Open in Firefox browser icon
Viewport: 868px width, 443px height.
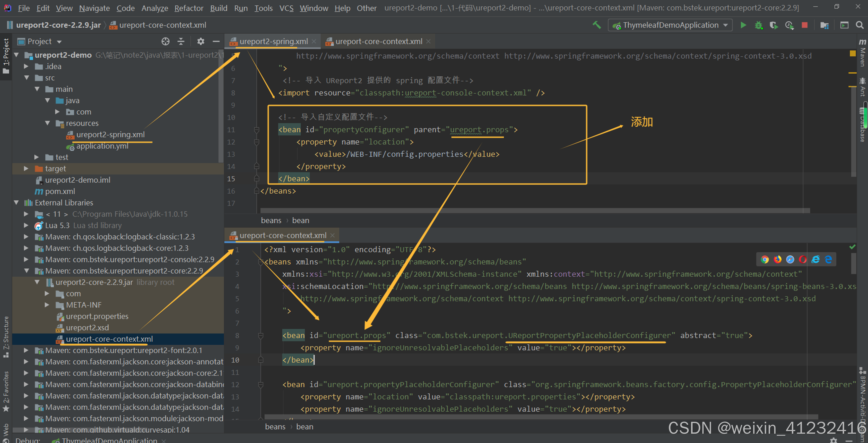[777, 259]
